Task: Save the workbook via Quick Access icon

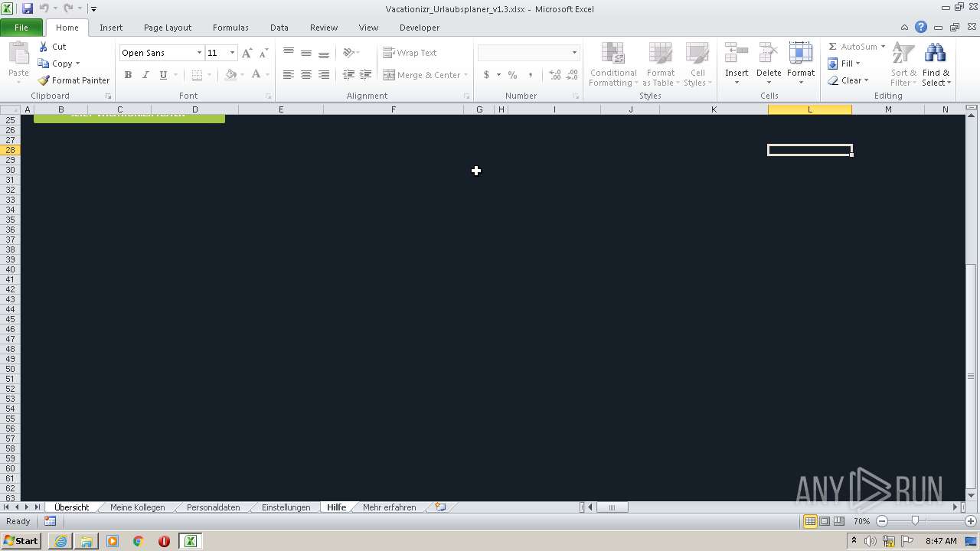Action: pyautogui.click(x=28, y=8)
